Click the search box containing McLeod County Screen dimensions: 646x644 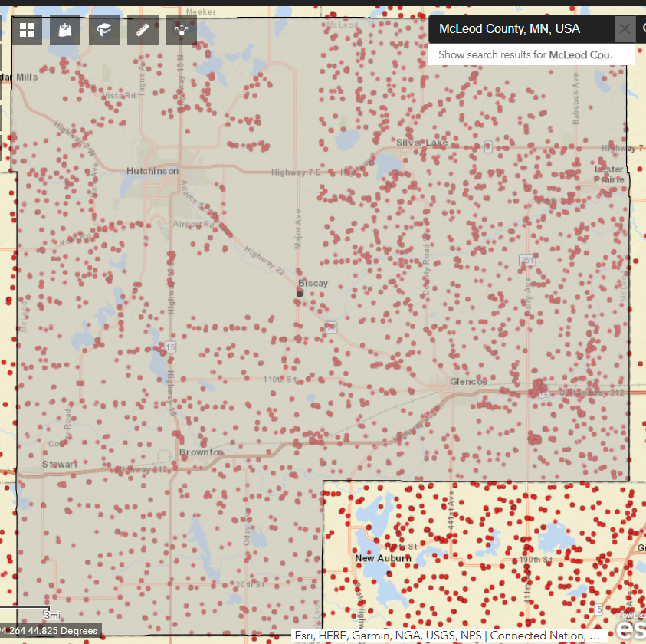click(521, 29)
